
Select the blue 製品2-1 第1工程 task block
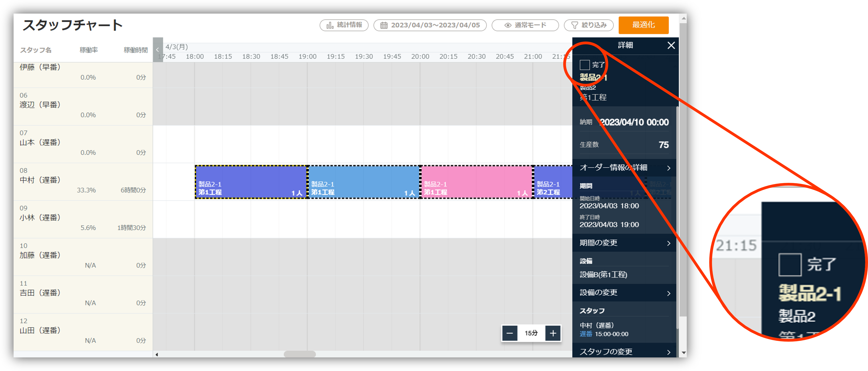pos(364,182)
